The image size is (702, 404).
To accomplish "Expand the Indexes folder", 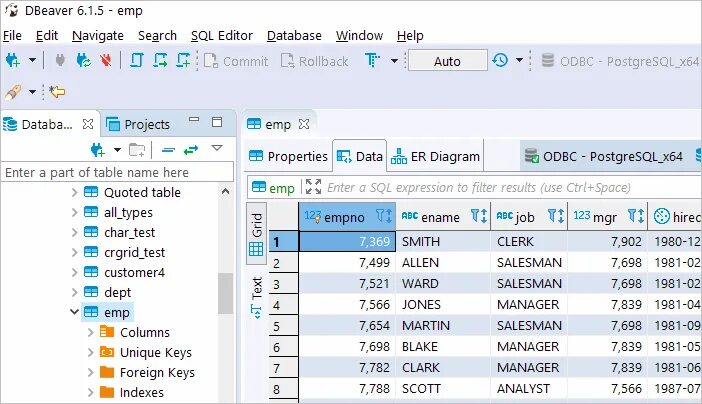I will pyautogui.click(x=90, y=392).
